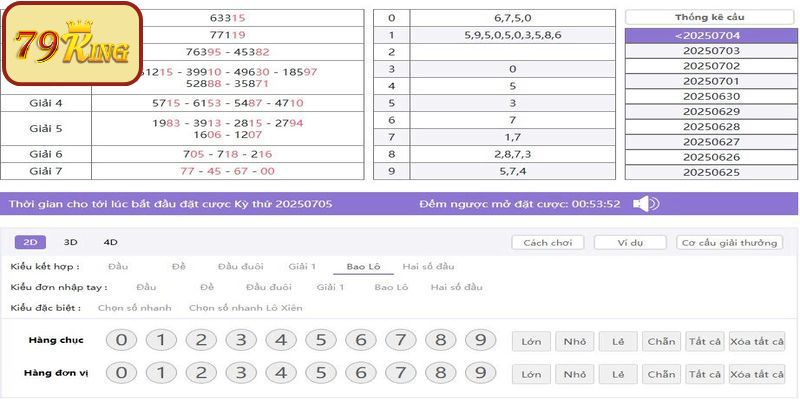Toggle digit 1 in Hàng chục row
Viewport: 800px width, 400px height.
click(x=161, y=340)
